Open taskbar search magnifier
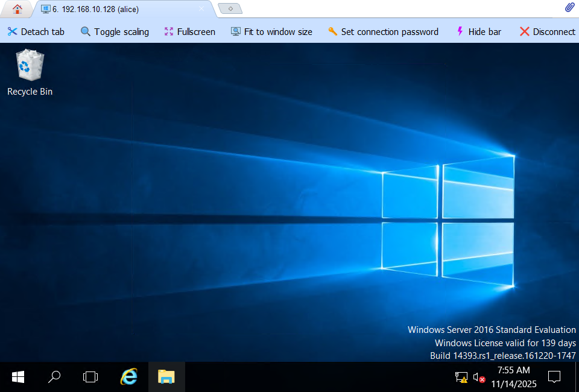This screenshot has width=579, height=392. (x=54, y=377)
